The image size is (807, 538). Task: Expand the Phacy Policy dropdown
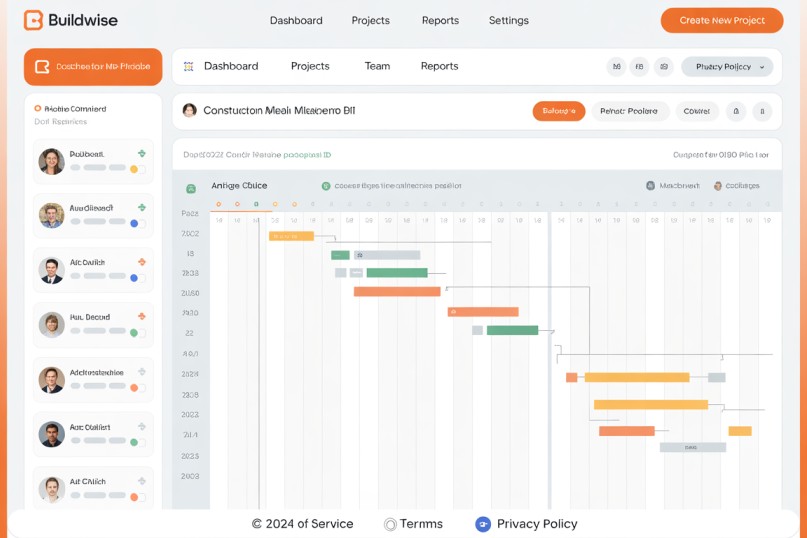(x=727, y=67)
